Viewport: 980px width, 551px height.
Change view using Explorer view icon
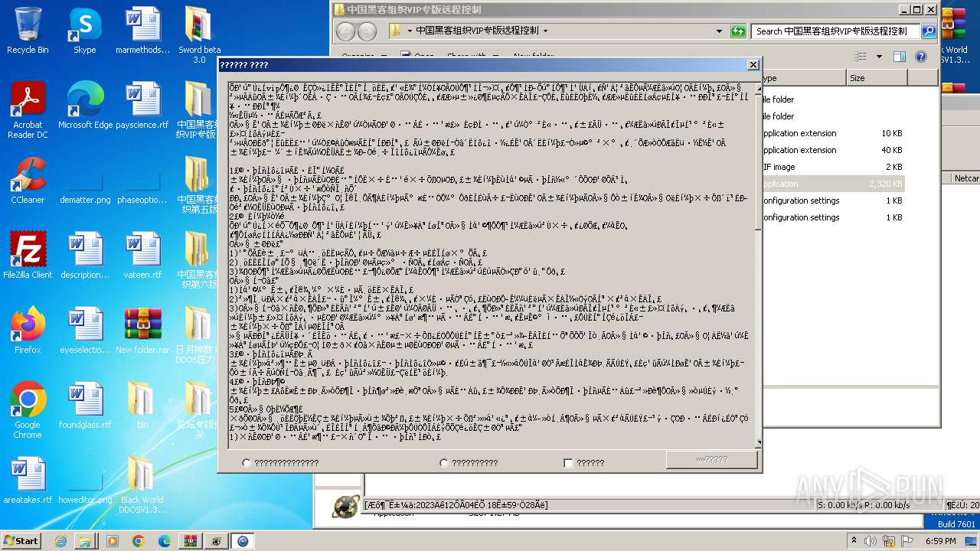coord(860,57)
